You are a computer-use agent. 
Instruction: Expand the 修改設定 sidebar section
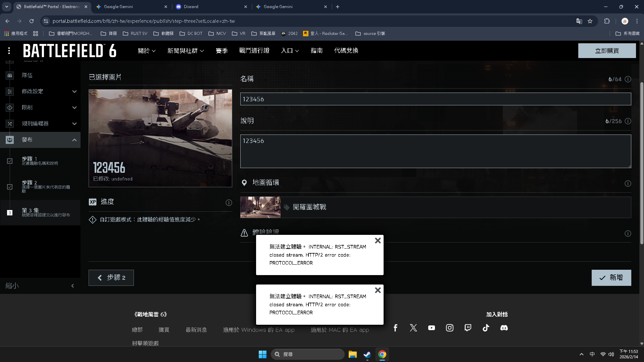[x=75, y=92]
